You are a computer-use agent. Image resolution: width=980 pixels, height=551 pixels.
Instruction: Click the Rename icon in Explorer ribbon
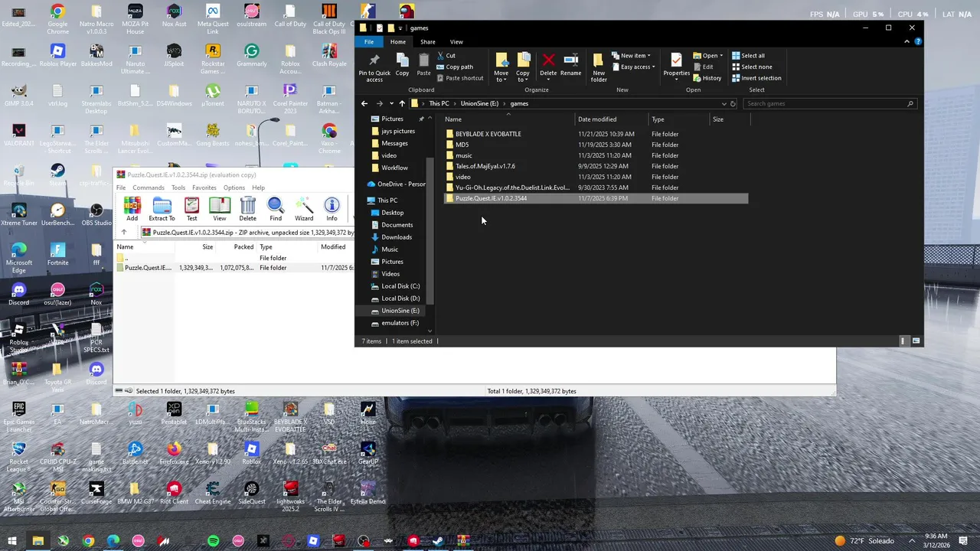[x=570, y=65]
